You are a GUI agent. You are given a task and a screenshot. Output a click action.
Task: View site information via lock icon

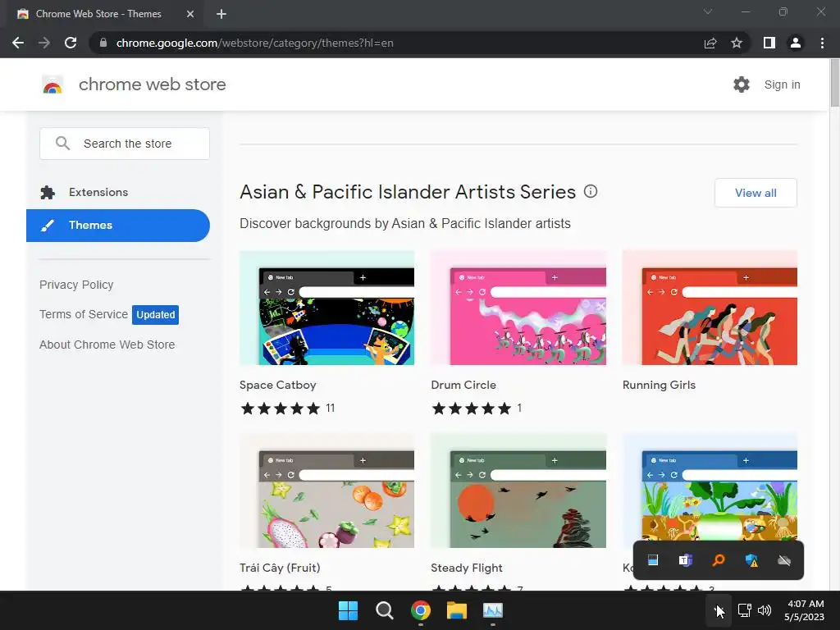click(x=103, y=43)
